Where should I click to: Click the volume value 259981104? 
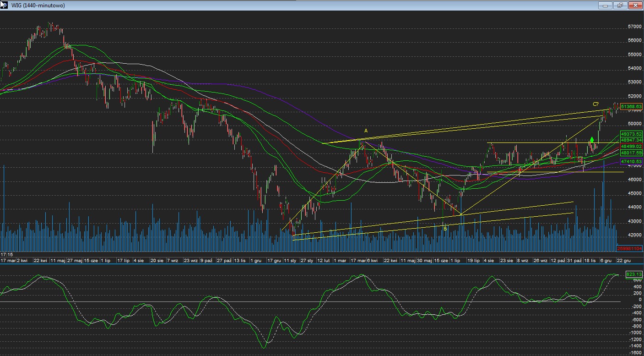click(630, 248)
